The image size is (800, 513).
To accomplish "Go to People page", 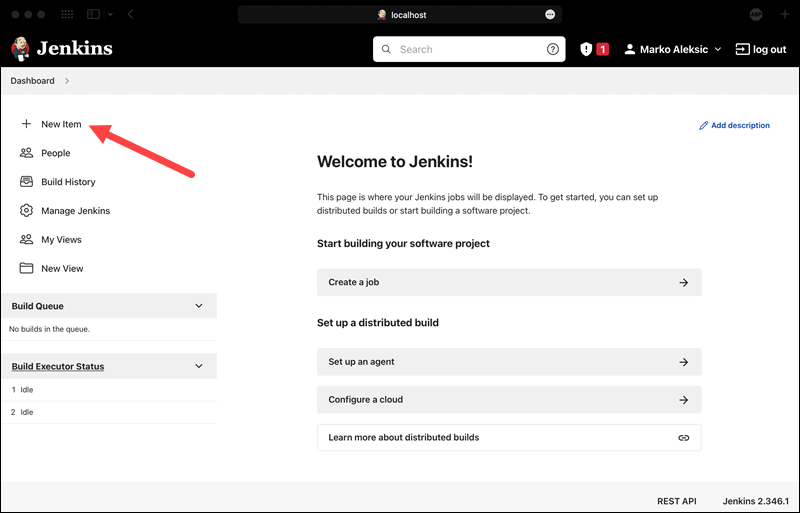I will pos(56,153).
